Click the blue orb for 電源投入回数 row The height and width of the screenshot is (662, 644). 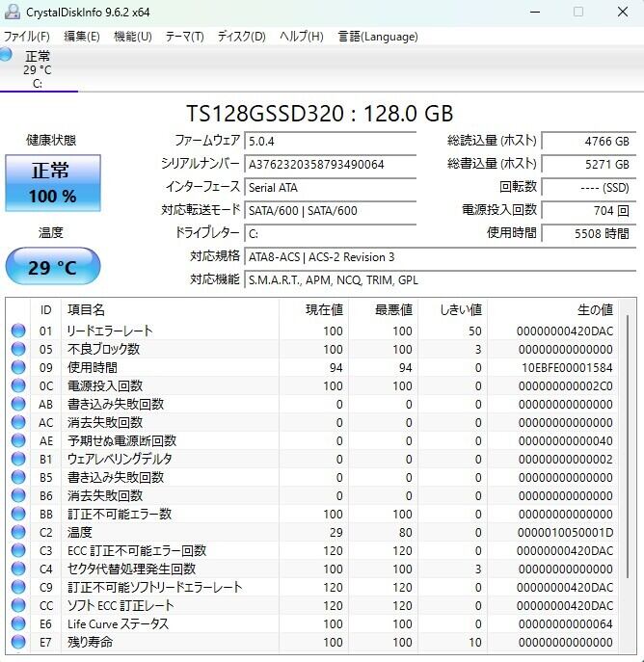[18, 386]
